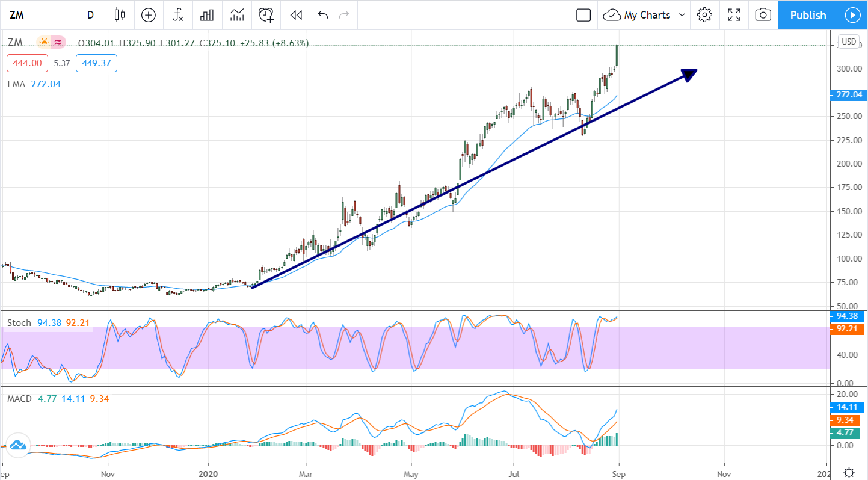Click the red 444.00 price alert label
This screenshot has width=868, height=480.
click(x=26, y=63)
